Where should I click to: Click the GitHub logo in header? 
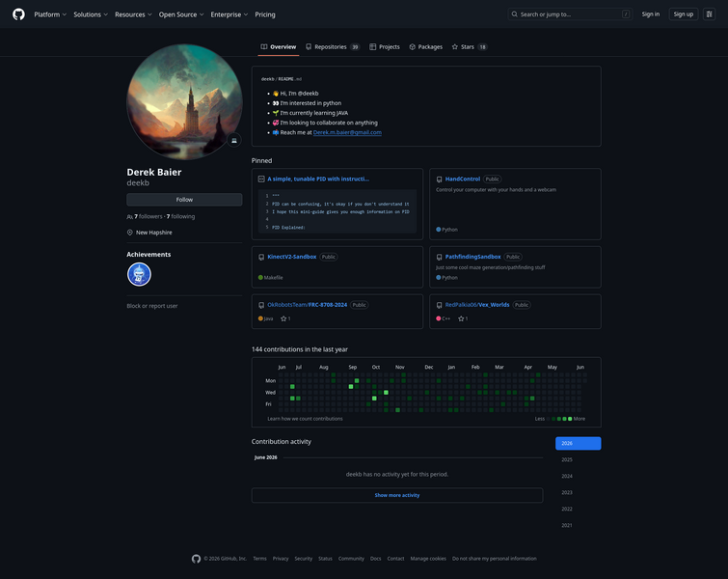pyautogui.click(x=18, y=14)
